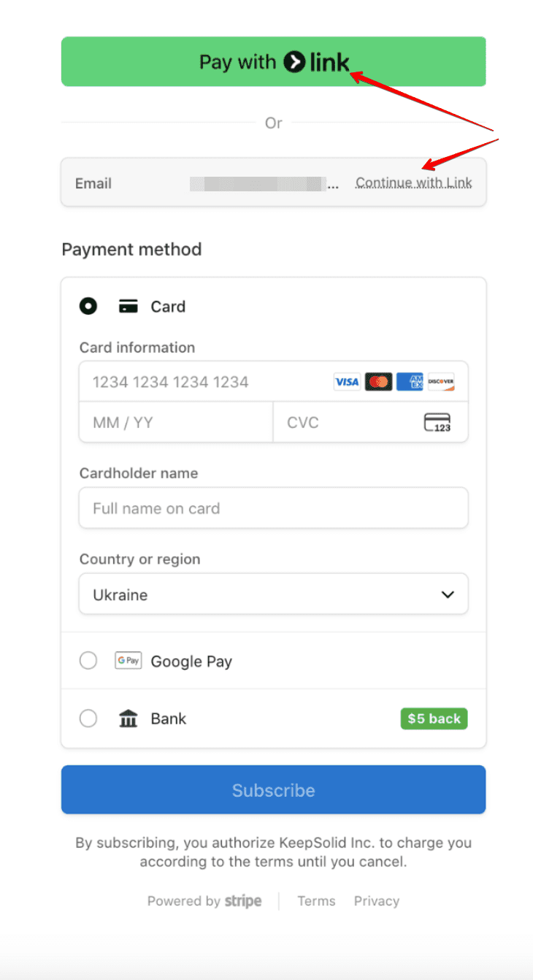This screenshot has width=533, height=980.
Task: Click the American Express logo icon
Action: pos(410,381)
